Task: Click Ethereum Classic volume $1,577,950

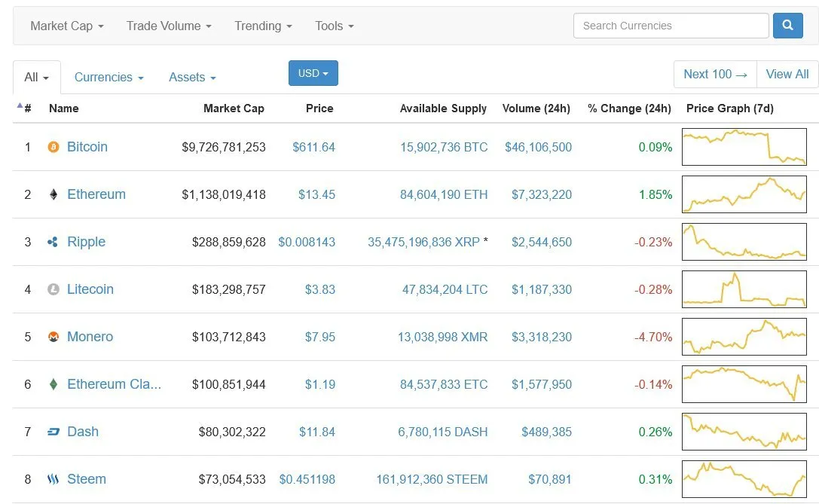Action: [x=542, y=385]
